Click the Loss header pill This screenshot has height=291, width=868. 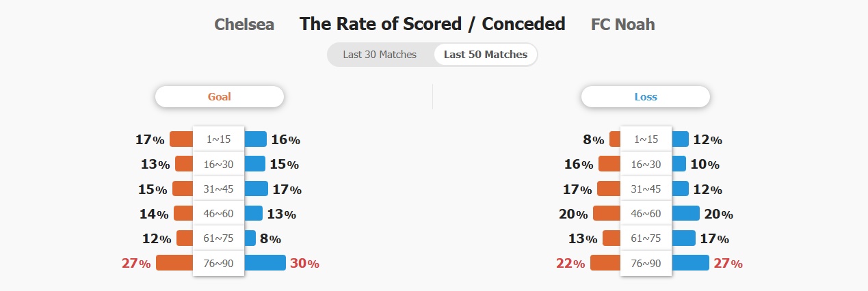(x=646, y=97)
